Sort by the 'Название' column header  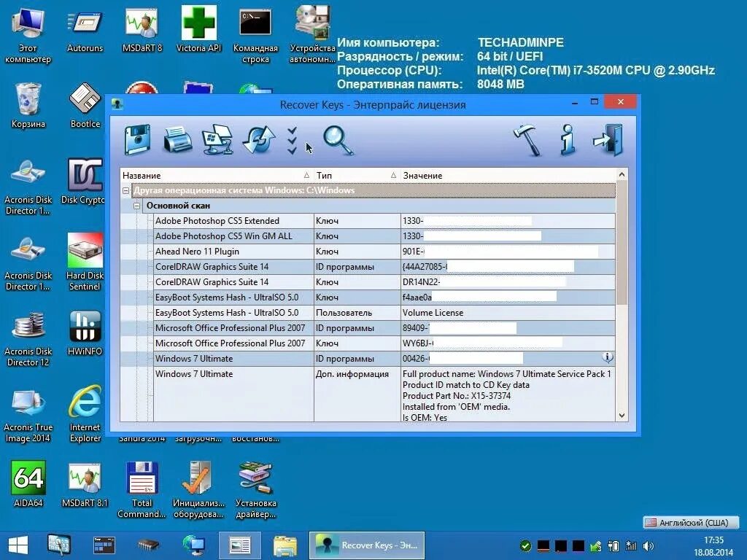coord(215,175)
